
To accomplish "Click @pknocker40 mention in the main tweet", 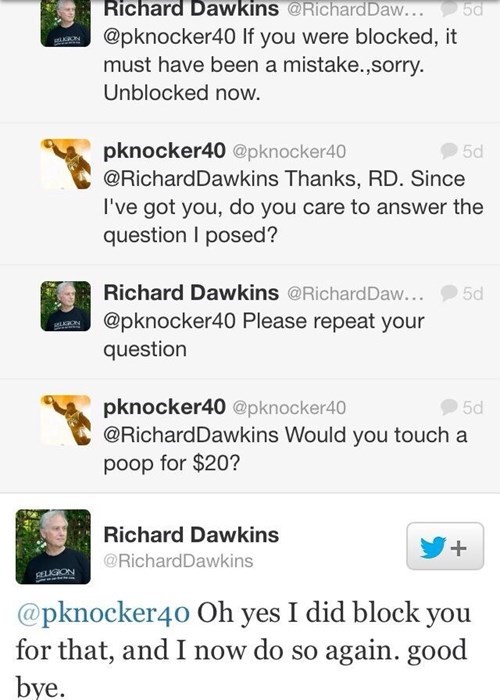I will coord(103,612).
